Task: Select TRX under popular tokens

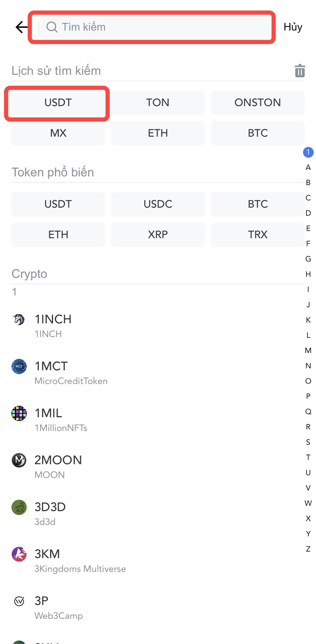Action: (258, 234)
